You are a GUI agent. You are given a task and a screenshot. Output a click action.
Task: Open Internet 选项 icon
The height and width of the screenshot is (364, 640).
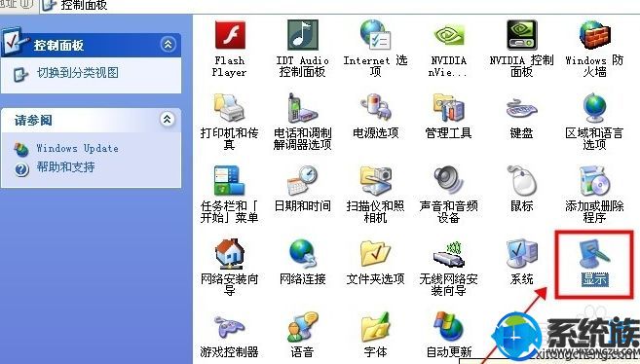point(375,35)
